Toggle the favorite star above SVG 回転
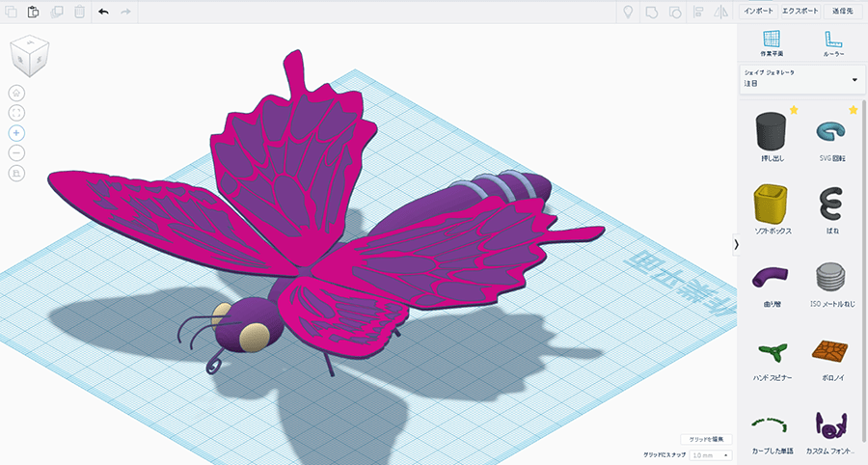Image resolution: width=868 pixels, height=465 pixels. coord(854,110)
